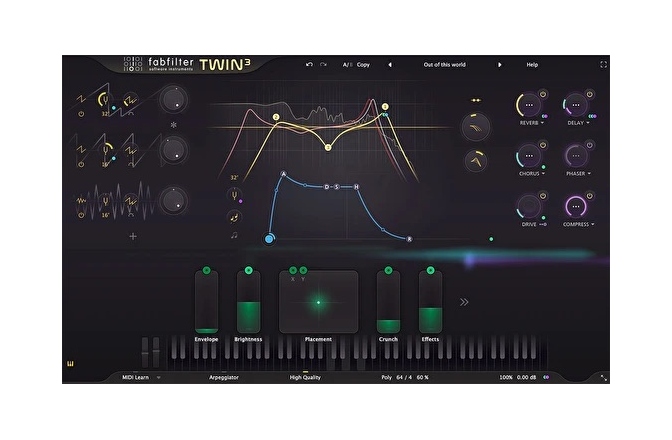Click the lower filter peak knob

coord(476,161)
